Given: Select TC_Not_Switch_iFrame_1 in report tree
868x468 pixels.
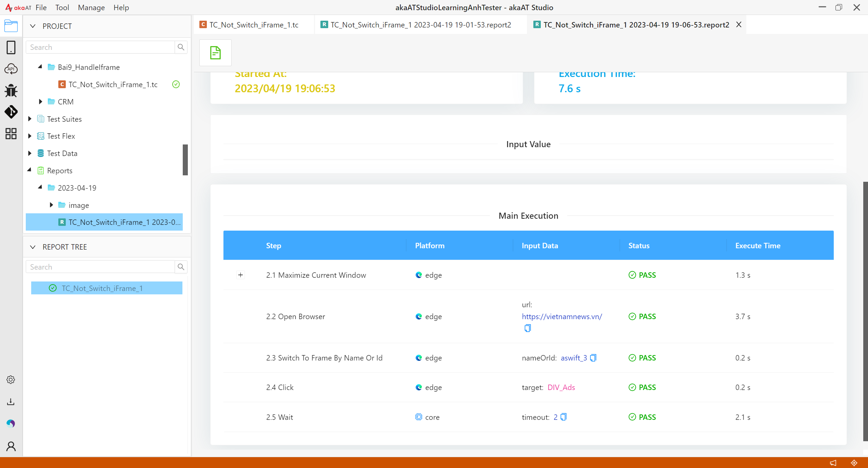Looking at the screenshot, I should pyautogui.click(x=107, y=288).
